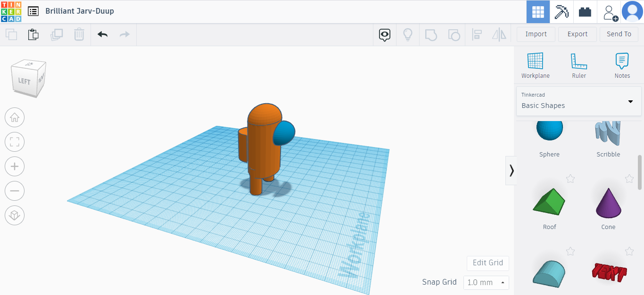Screen dimensions: 644x295
Task: Rename the design title Brilliant Jarv-Duup
Action: coord(80,11)
